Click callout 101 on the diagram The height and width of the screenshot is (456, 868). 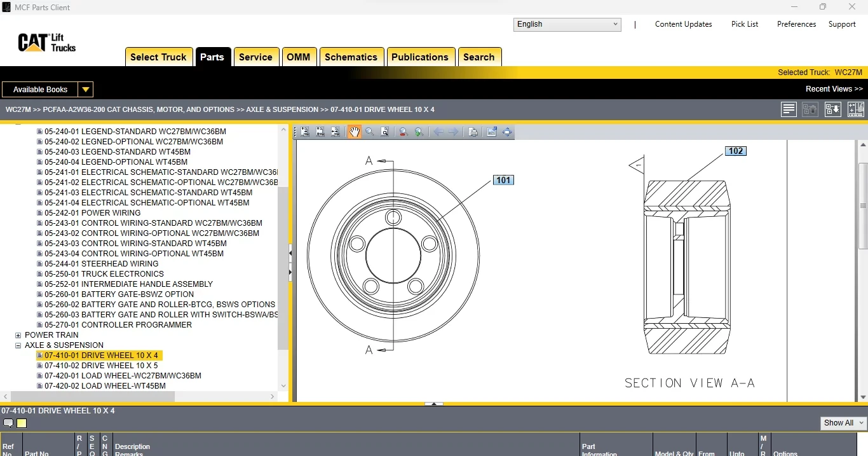tap(503, 181)
